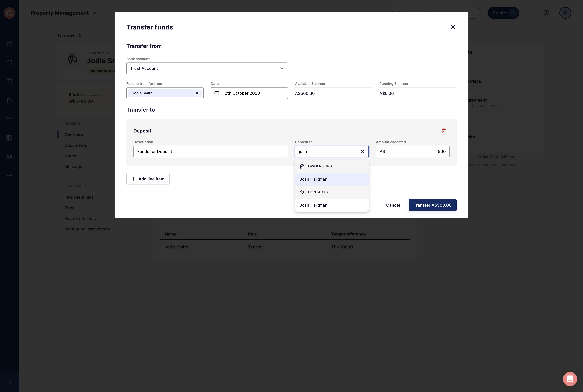583x392 pixels.
Task: Click the Tenant role cell
Action: (255, 247)
